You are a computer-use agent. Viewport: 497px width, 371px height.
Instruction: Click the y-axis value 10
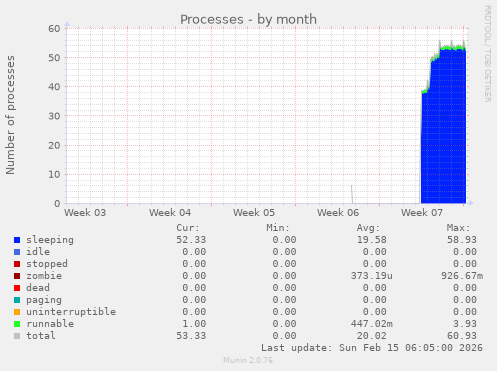pos(54,174)
